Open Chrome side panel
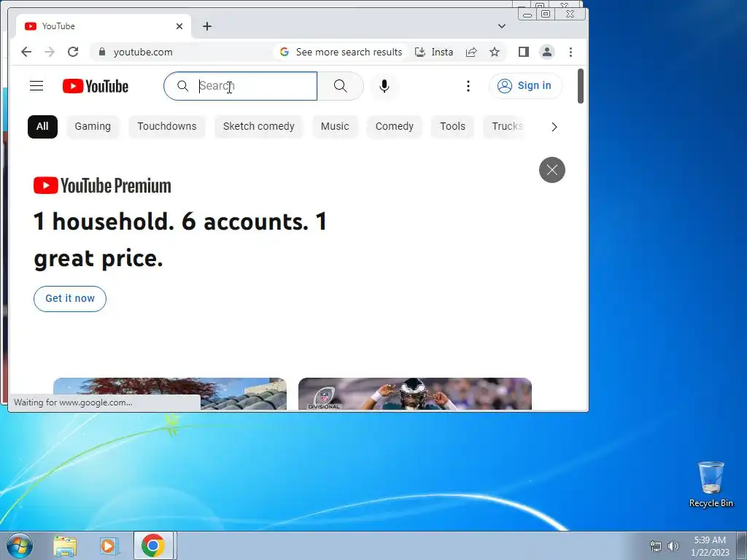The height and width of the screenshot is (560, 747). pyautogui.click(x=524, y=52)
